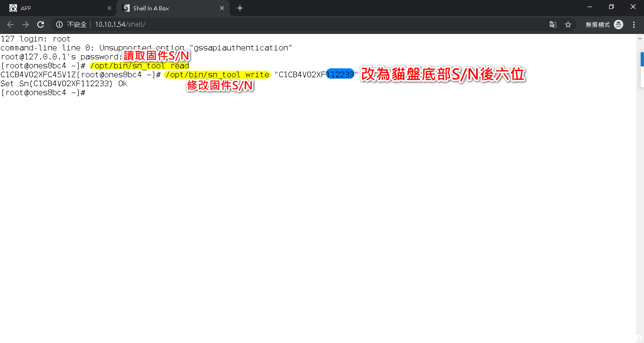Restore down the Chrome window
The width and height of the screenshot is (644, 343).
coord(611,7)
